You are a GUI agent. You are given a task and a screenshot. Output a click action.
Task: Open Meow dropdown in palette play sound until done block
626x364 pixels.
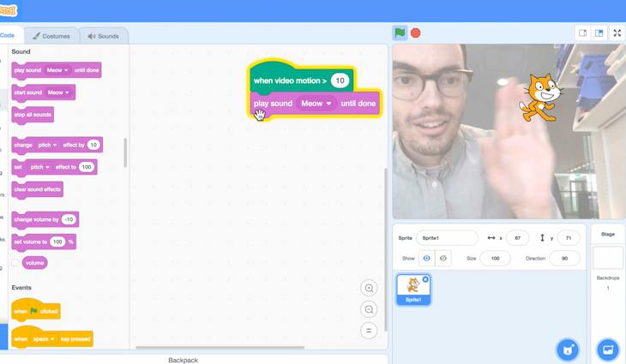(57, 70)
